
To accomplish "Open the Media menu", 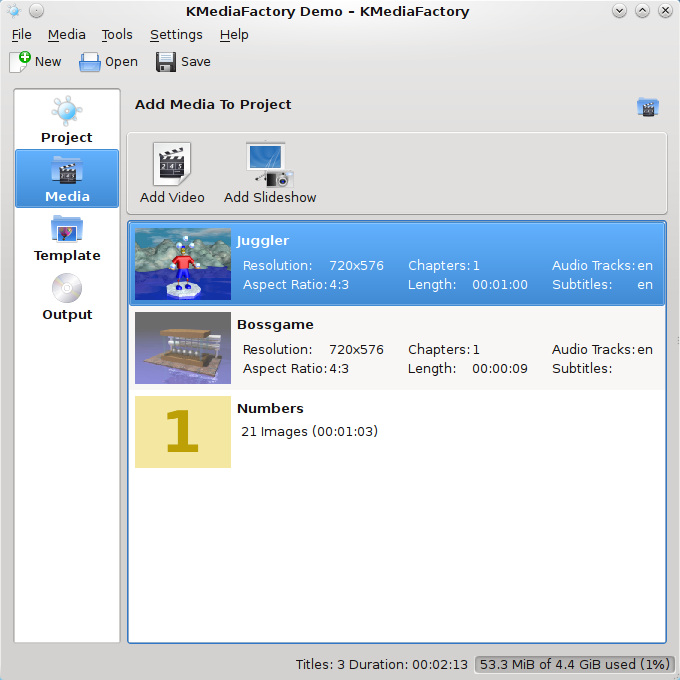I will coord(66,35).
